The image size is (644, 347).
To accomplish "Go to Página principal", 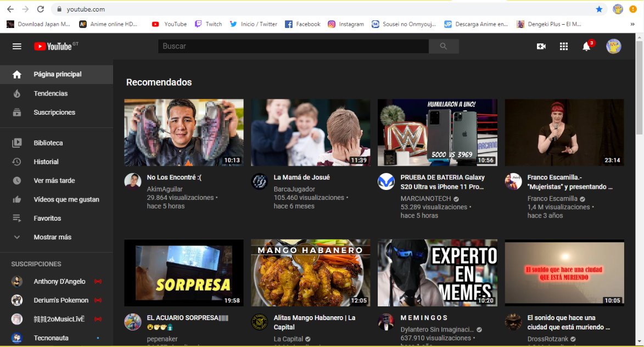I will click(x=56, y=74).
